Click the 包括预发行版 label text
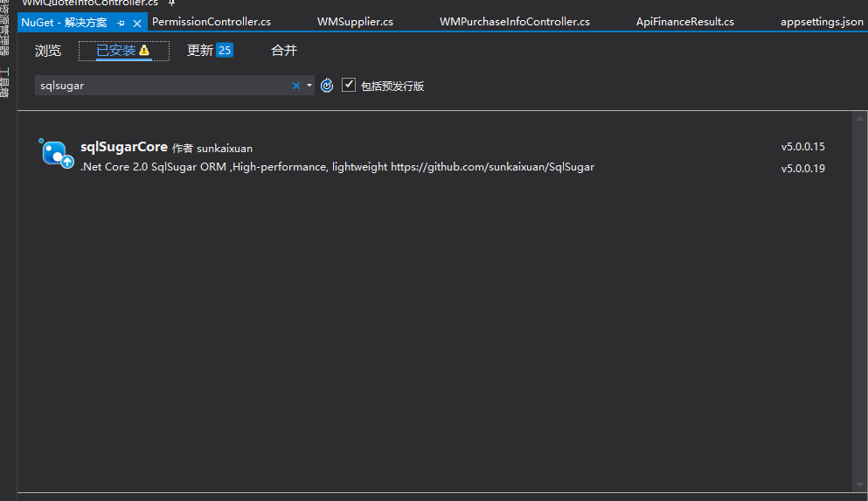 pyautogui.click(x=392, y=86)
